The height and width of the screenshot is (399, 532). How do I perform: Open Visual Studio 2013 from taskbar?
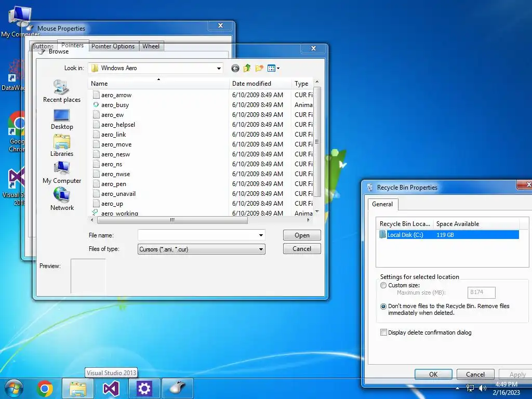pos(111,389)
